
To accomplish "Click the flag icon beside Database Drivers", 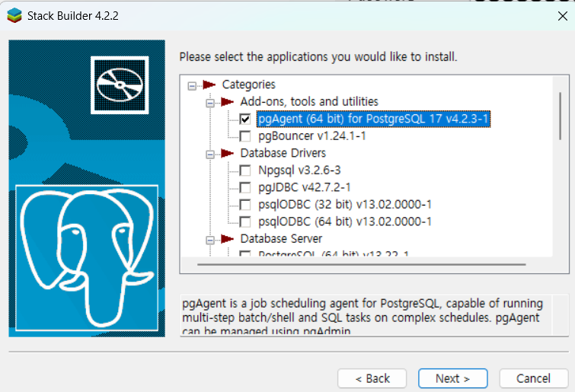I will [x=228, y=153].
